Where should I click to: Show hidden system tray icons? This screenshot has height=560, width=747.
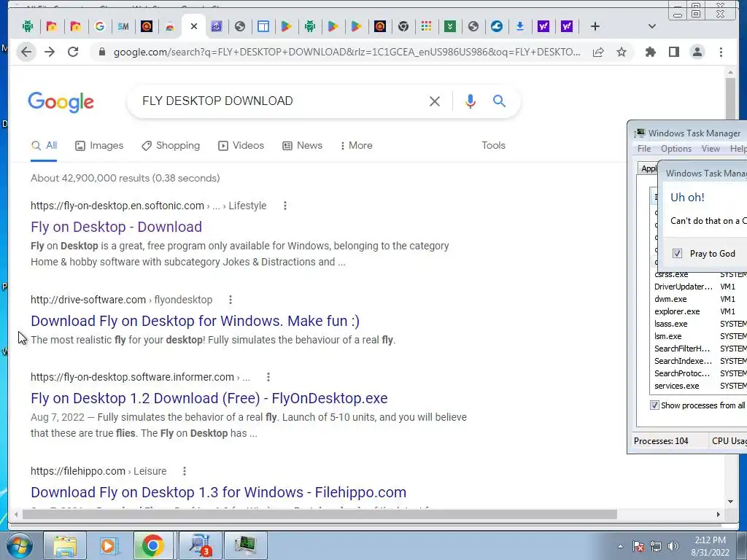pos(620,547)
